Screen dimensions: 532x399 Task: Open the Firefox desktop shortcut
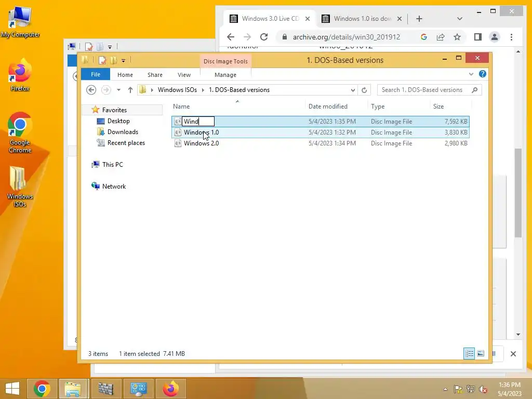20,75
